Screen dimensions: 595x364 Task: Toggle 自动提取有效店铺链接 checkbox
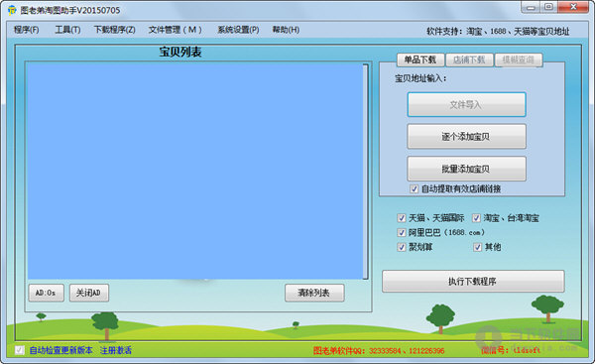click(414, 188)
